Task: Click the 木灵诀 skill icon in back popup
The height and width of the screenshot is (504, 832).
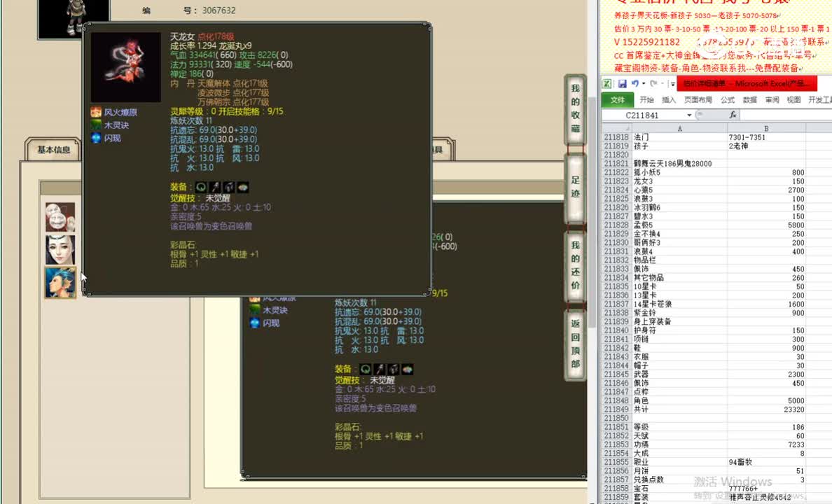Action: click(x=255, y=310)
